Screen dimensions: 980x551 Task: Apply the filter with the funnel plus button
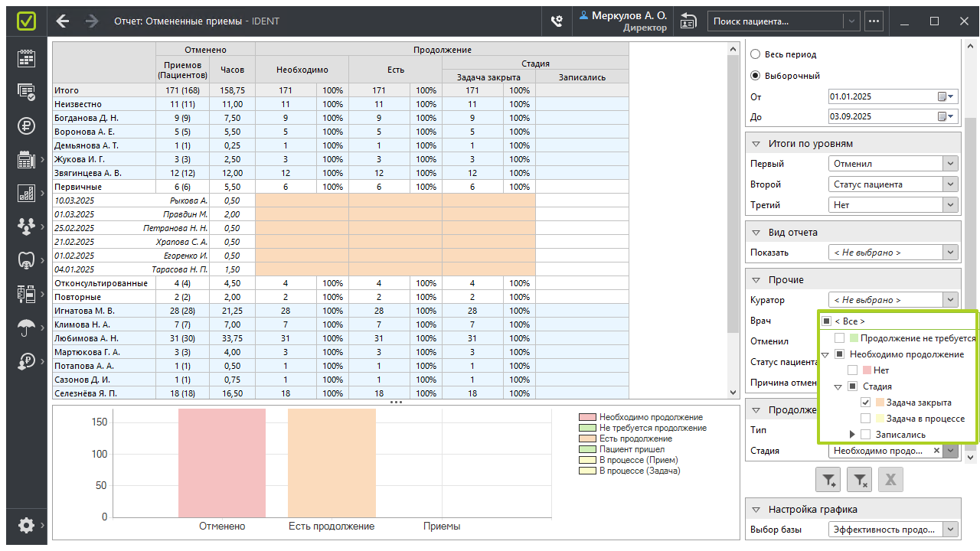(x=829, y=480)
